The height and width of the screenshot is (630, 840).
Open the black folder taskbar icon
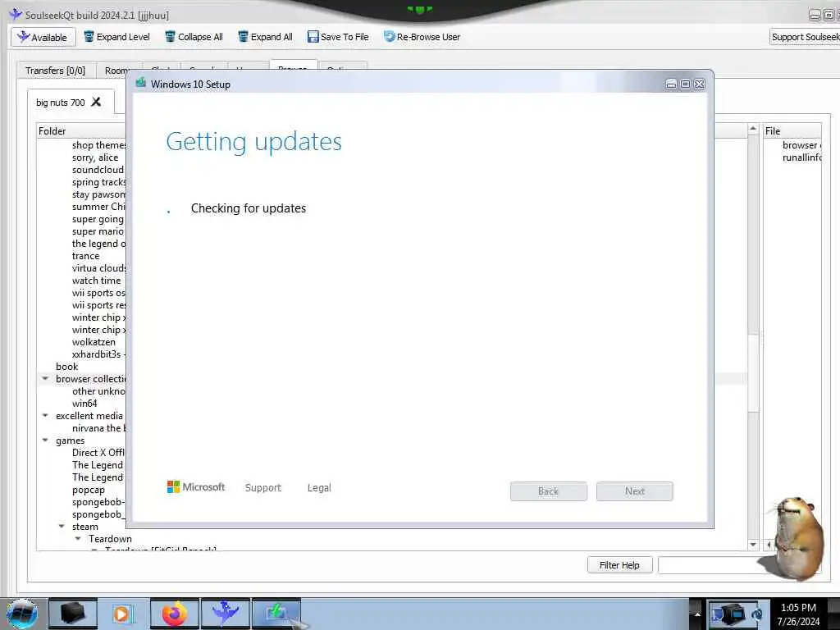click(x=73, y=614)
